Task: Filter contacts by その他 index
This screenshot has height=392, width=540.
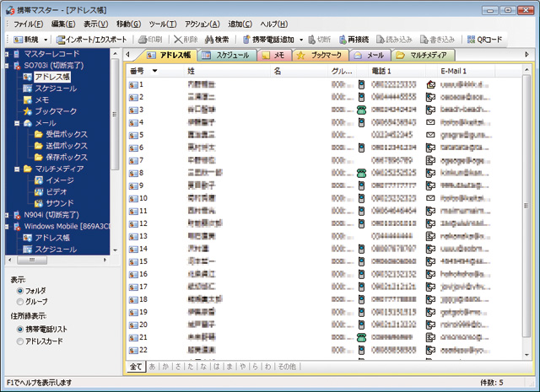Action: [x=287, y=367]
